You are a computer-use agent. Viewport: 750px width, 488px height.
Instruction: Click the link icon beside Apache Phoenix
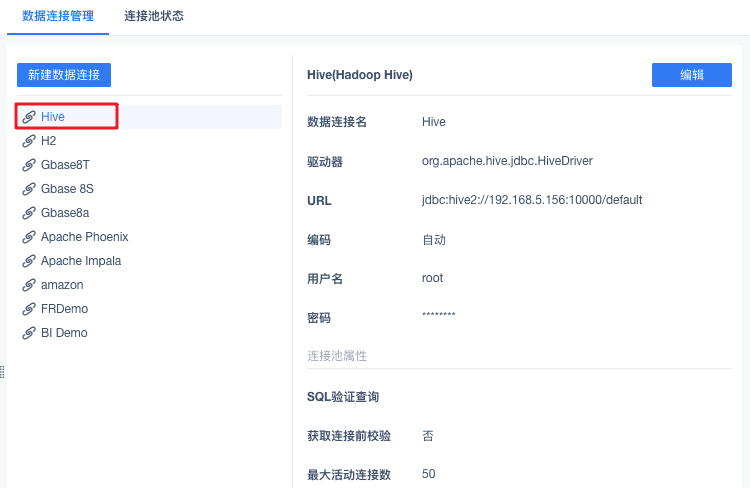tap(29, 237)
